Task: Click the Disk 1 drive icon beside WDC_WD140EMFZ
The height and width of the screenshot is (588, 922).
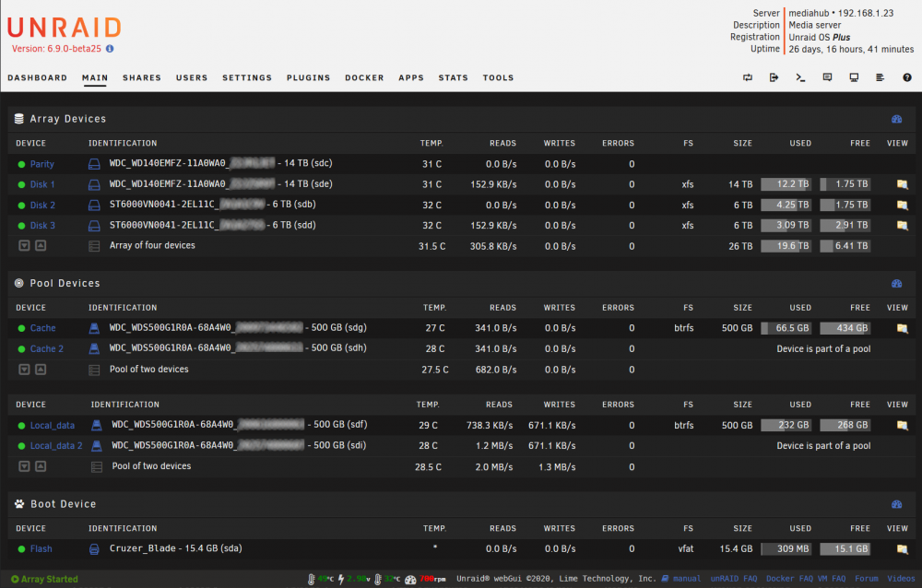Action: coord(94,184)
